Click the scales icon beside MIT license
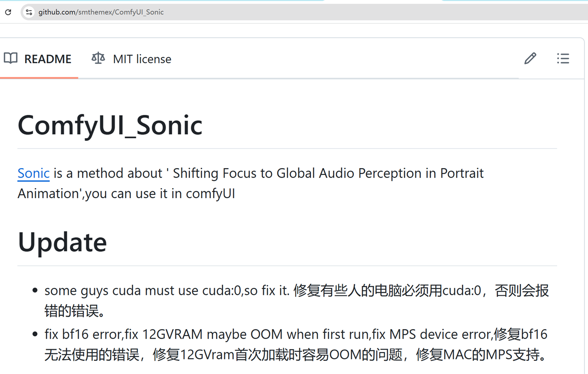The height and width of the screenshot is (374, 588). click(x=97, y=58)
